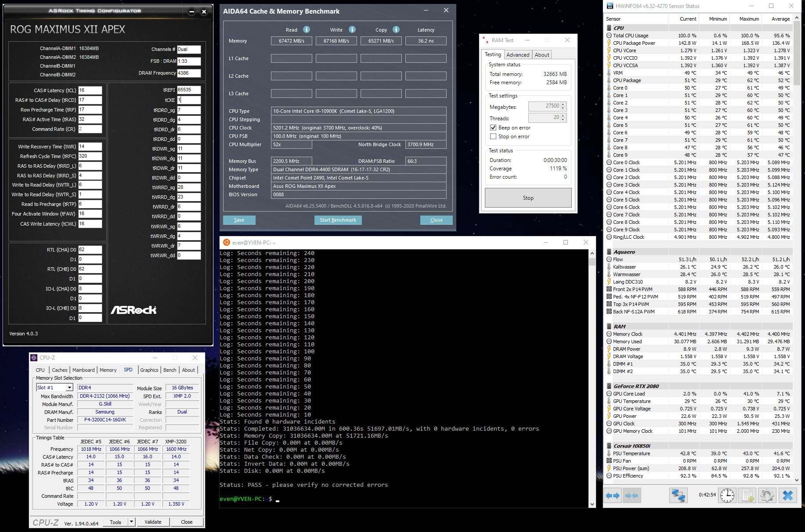Open CPU-Z Tools dropdown arrow
The height and width of the screenshot is (532, 805).
131,522
